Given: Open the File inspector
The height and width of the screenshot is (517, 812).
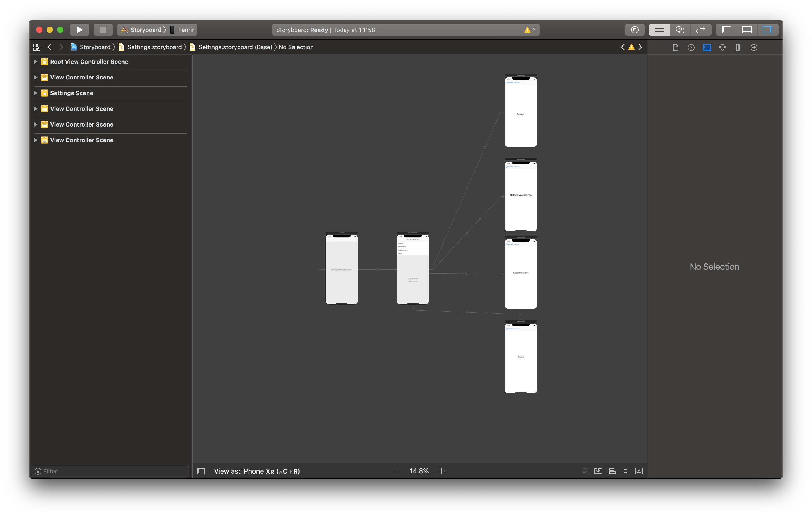Looking at the screenshot, I should point(675,48).
